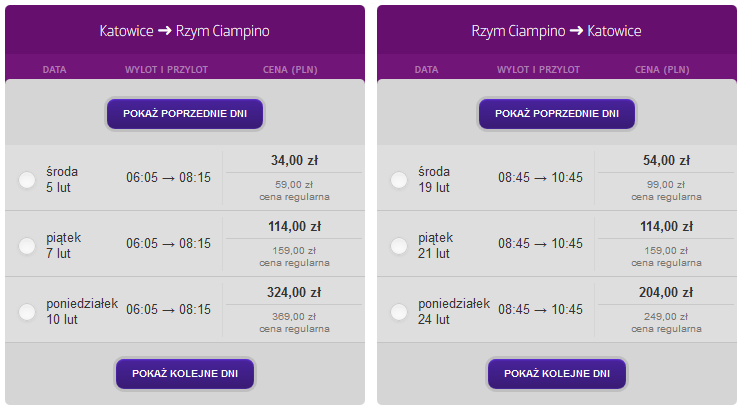Image resolution: width=743 pixels, height=412 pixels.
Task: Select the środa 19 lut return flight radio
Action: click(399, 180)
